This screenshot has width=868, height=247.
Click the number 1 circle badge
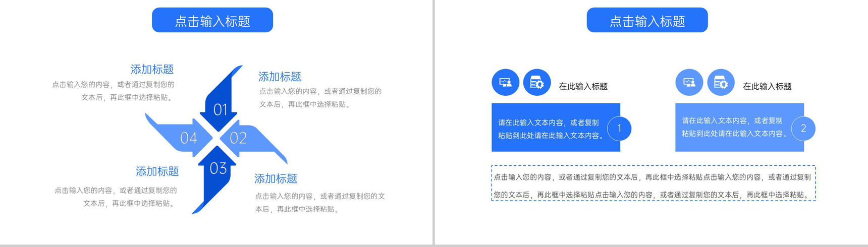point(619,129)
